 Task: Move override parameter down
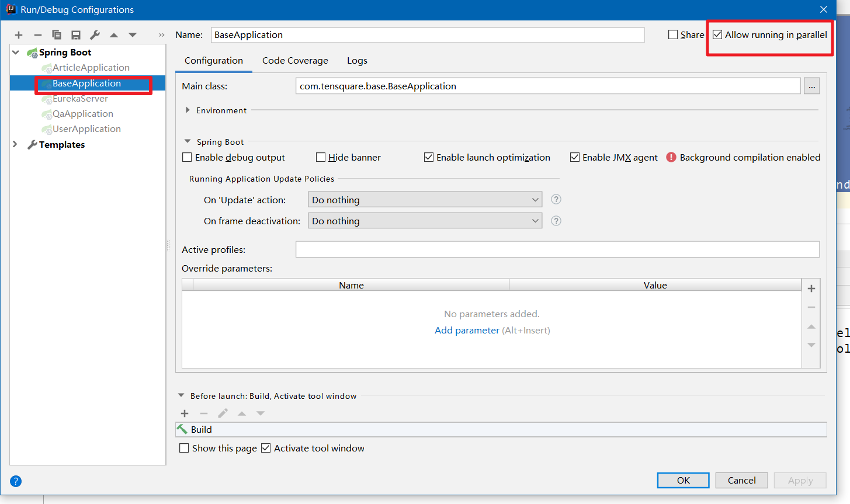811,345
